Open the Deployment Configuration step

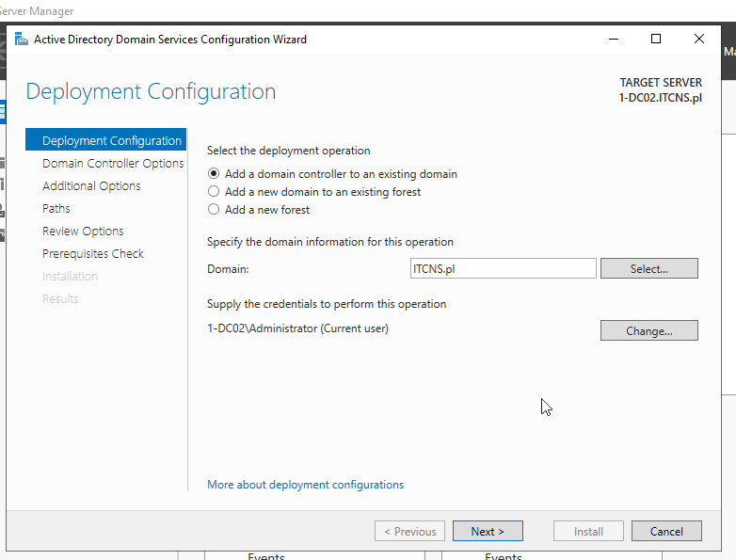pyautogui.click(x=111, y=141)
